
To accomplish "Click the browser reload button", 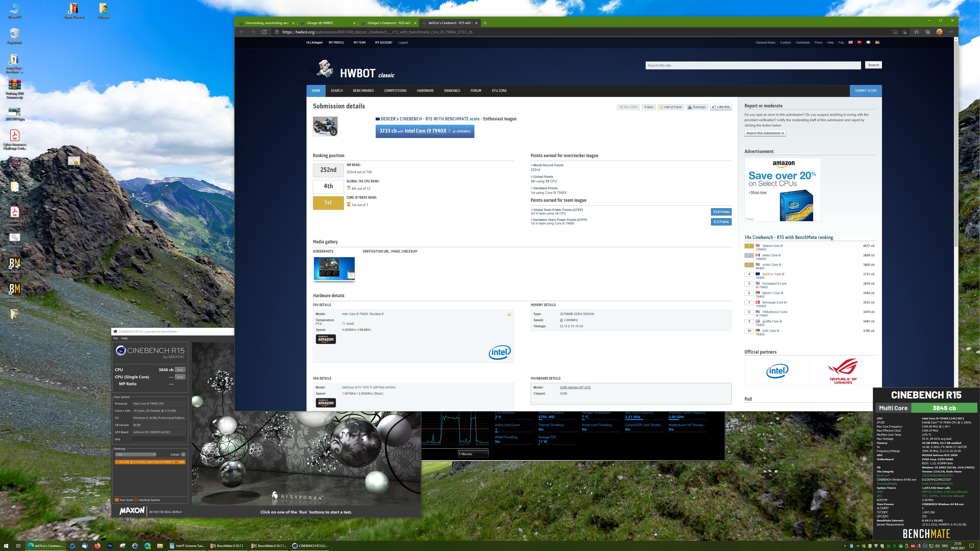I will [264, 32].
